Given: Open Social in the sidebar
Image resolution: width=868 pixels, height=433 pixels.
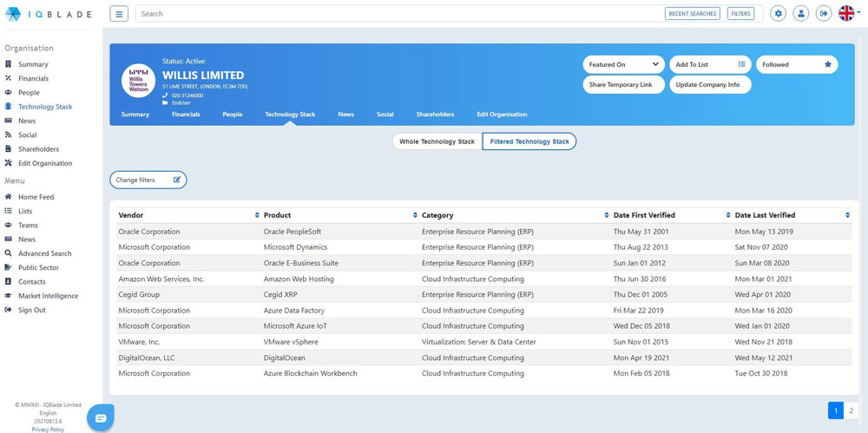Looking at the screenshot, I should (27, 135).
